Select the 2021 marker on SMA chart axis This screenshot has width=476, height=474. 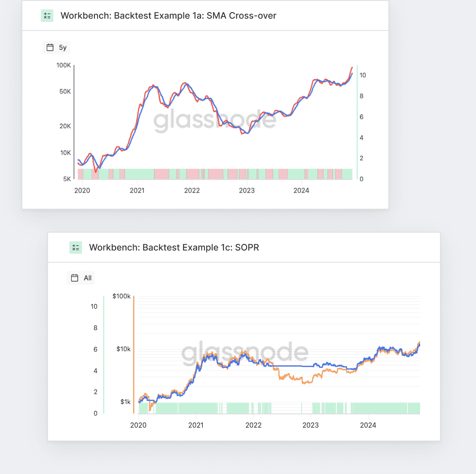pyautogui.click(x=137, y=191)
